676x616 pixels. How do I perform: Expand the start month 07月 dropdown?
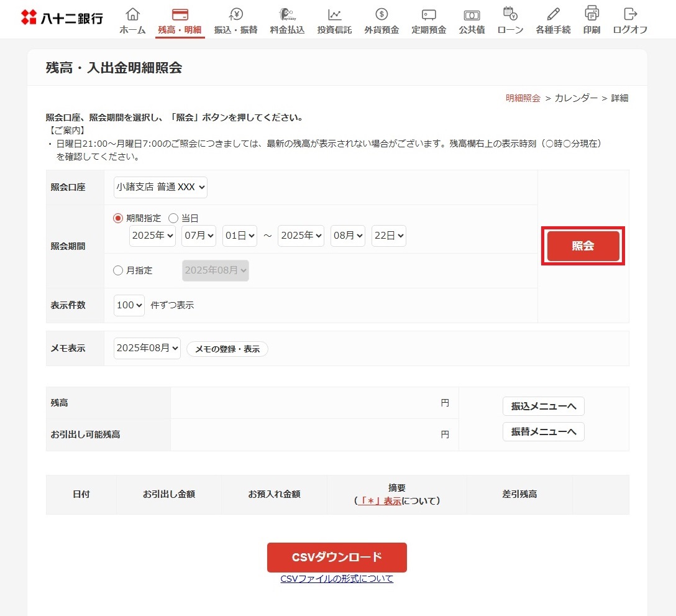click(199, 236)
